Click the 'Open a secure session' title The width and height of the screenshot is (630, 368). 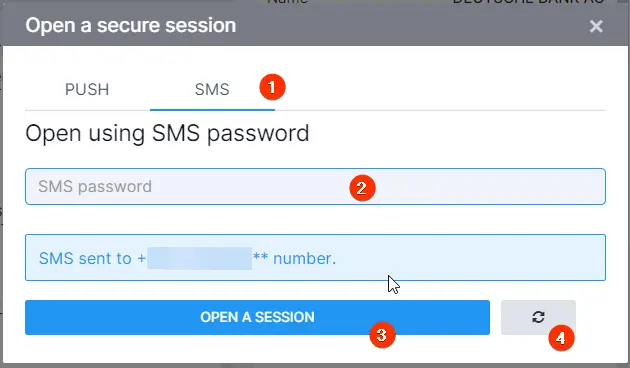[131, 25]
